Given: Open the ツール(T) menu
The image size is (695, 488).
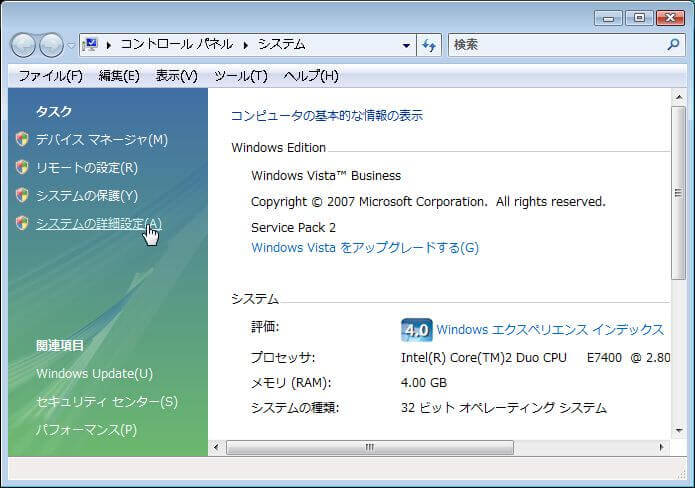Looking at the screenshot, I should click(x=241, y=76).
